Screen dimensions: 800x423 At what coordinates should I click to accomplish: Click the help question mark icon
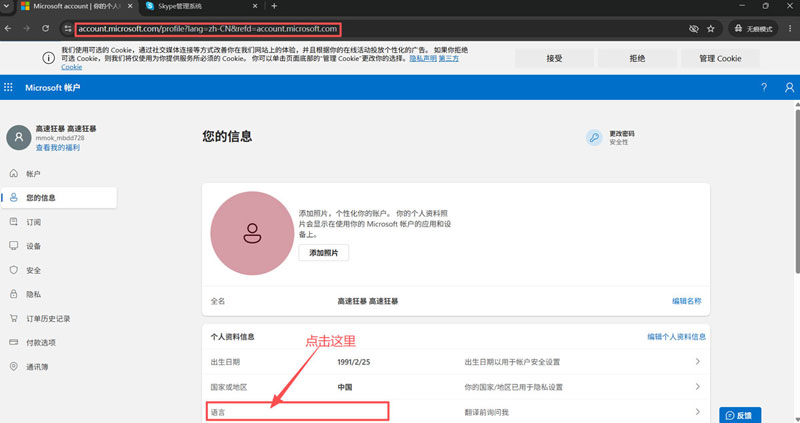coord(764,88)
